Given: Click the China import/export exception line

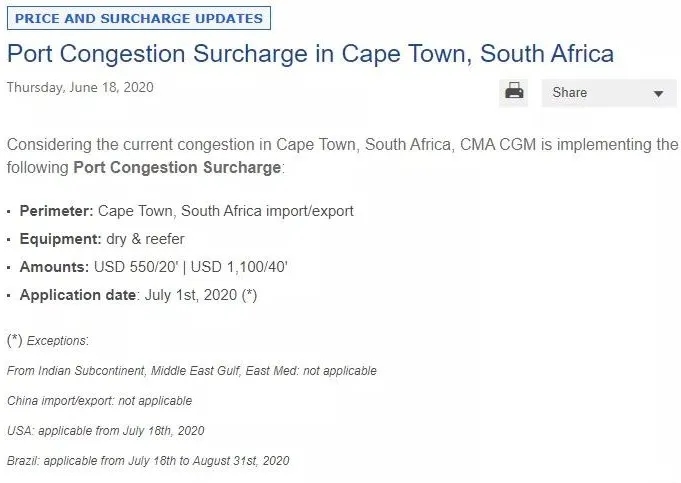Looking at the screenshot, I should [99, 401].
